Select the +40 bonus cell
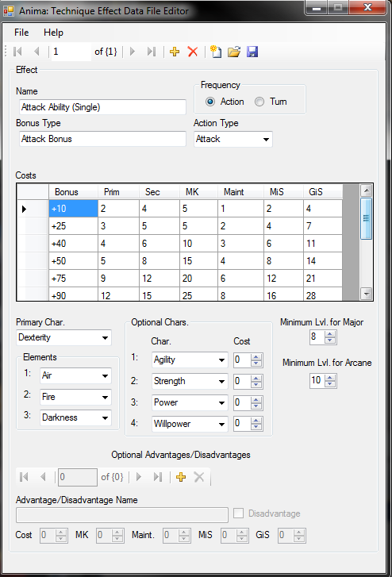392x577 pixels. click(x=73, y=243)
